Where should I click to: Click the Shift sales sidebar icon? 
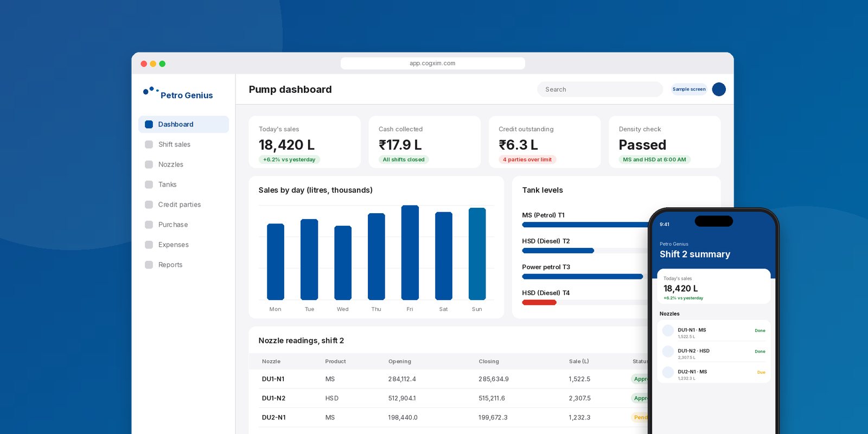pyautogui.click(x=149, y=144)
